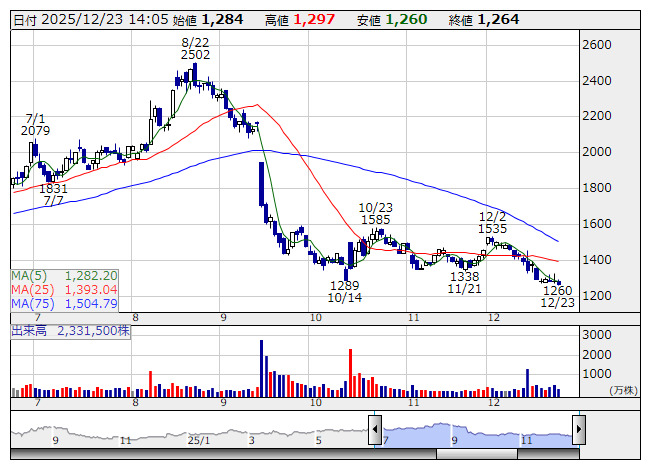Select the MA(75) legend entry
This screenshot has width=653, height=470.
(65, 303)
